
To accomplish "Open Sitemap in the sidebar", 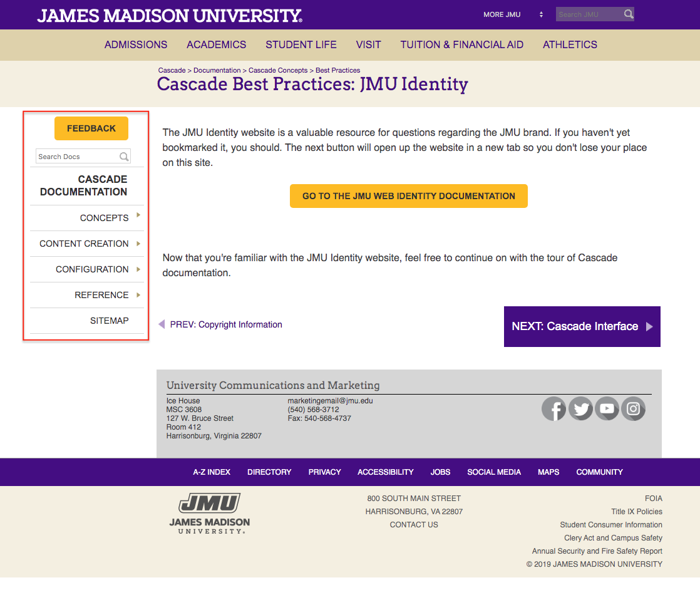I will 110,321.
